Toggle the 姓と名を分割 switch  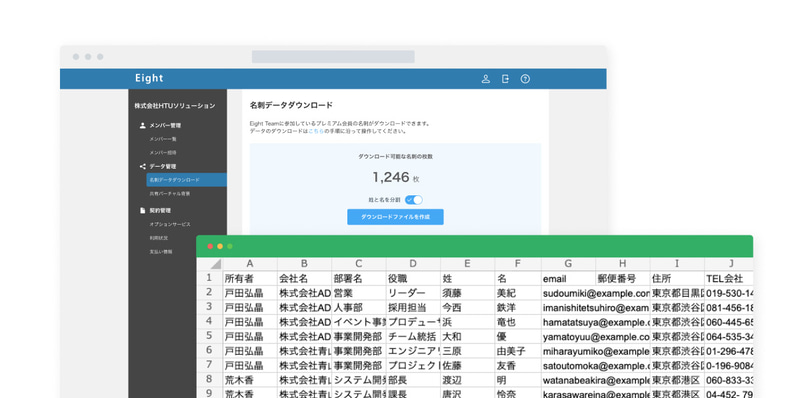[x=414, y=200]
